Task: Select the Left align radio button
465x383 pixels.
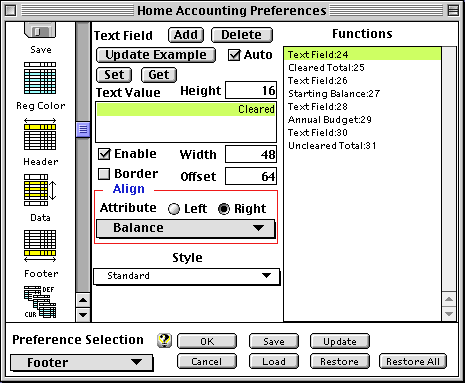Action: [x=174, y=209]
